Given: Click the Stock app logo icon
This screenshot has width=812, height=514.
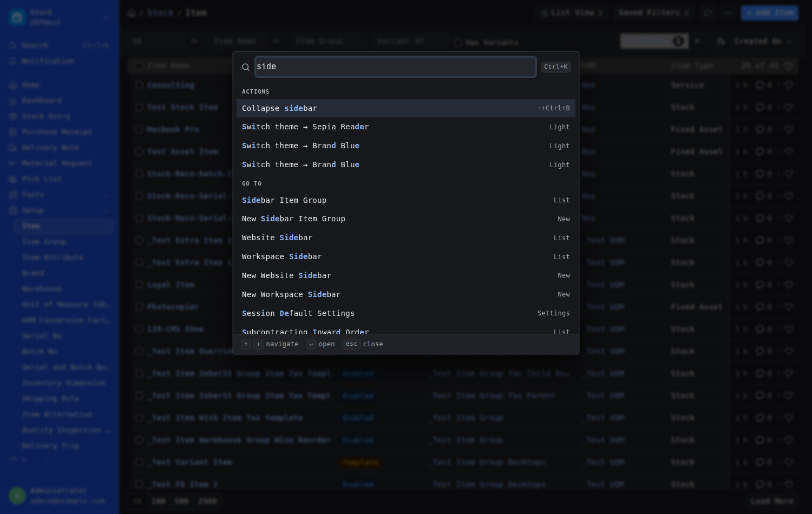Looking at the screenshot, I should (x=17, y=17).
